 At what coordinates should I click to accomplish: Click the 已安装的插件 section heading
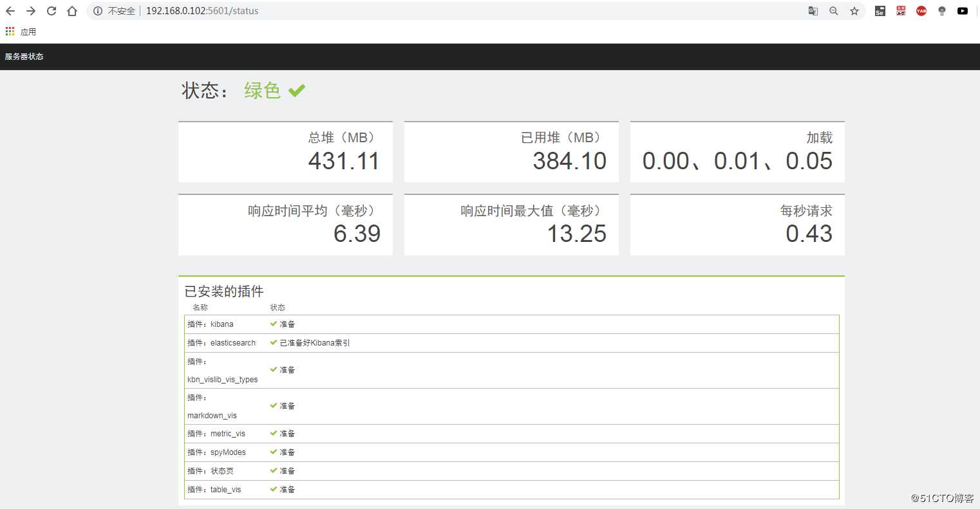(x=224, y=292)
